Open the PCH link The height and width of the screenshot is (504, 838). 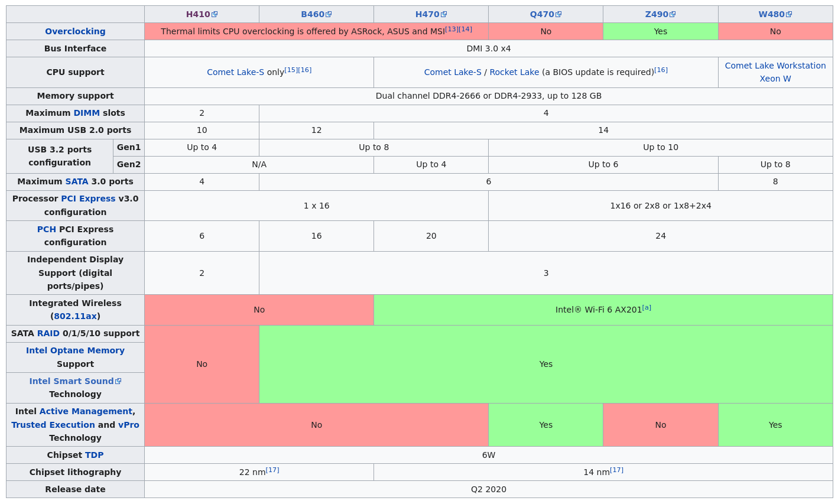[47, 229]
